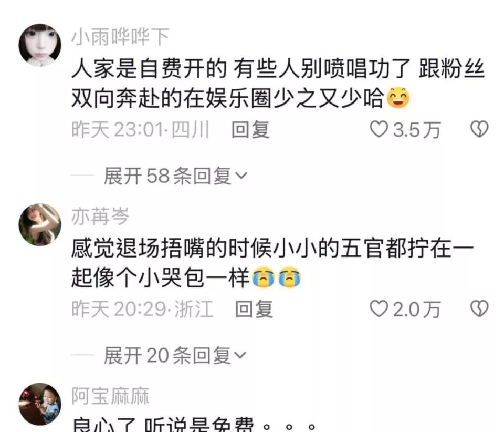Open username 小雨哗哗下 profile

[x=120, y=36]
